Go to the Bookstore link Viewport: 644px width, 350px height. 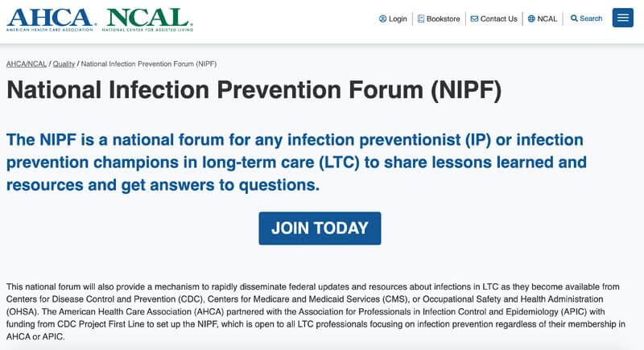(x=444, y=19)
